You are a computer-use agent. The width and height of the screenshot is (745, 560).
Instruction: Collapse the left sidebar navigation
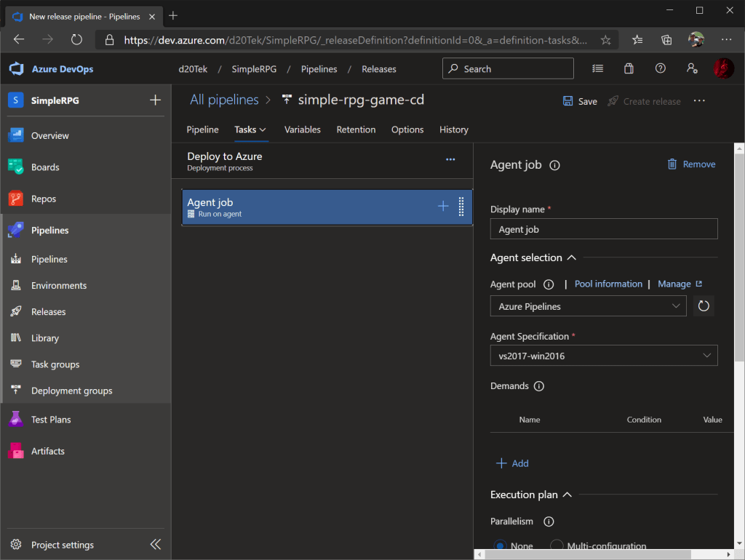[156, 545]
